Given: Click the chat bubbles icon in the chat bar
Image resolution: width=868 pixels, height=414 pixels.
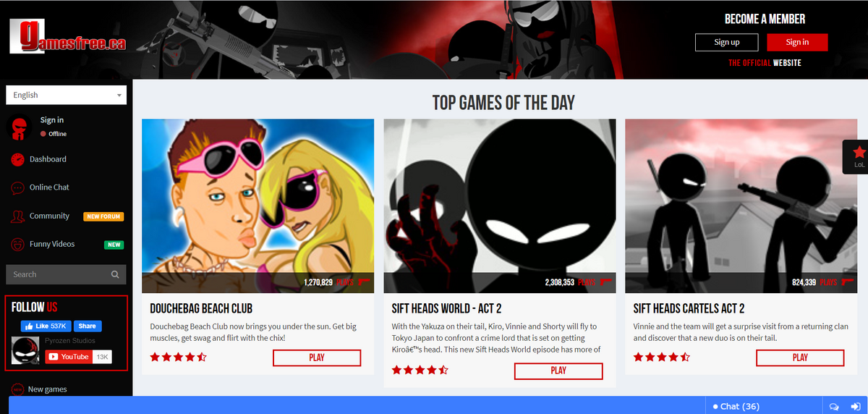Looking at the screenshot, I should (x=833, y=406).
